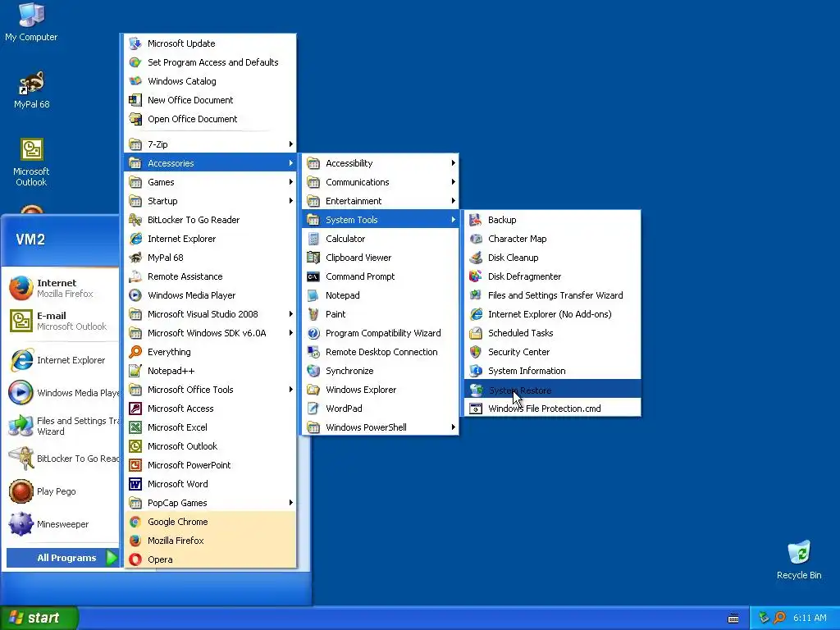This screenshot has height=630, width=840.
Task: Click Security Center shield icon
Action: (x=476, y=352)
